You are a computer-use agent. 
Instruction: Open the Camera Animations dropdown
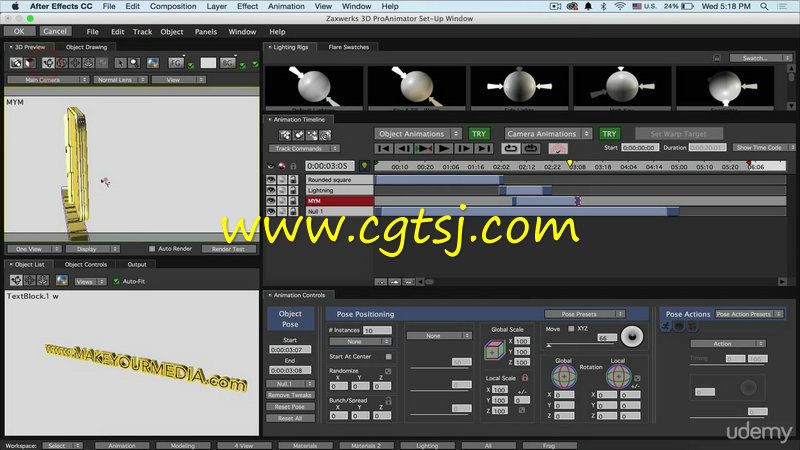pyautogui.click(x=548, y=134)
